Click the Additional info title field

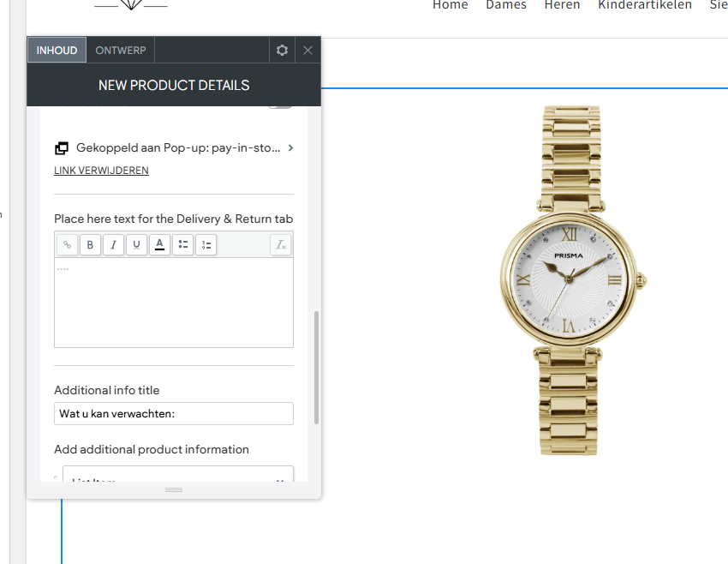click(174, 413)
